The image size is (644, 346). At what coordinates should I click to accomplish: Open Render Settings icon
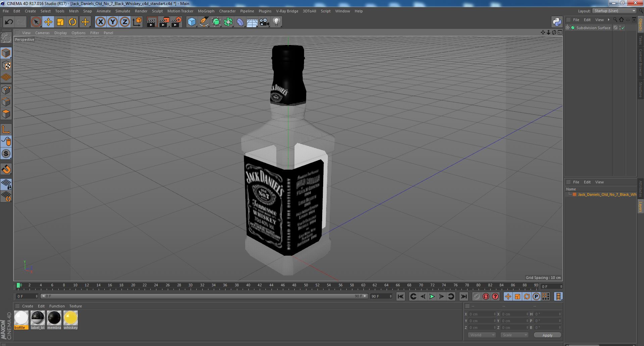click(177, 22)
